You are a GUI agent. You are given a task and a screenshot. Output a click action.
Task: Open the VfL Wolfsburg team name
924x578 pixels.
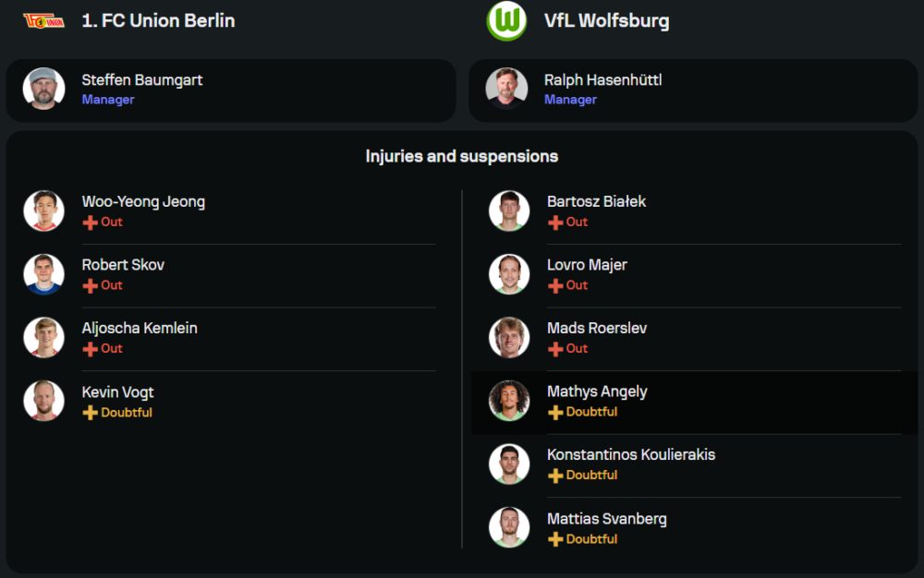(x=606, y=20)
